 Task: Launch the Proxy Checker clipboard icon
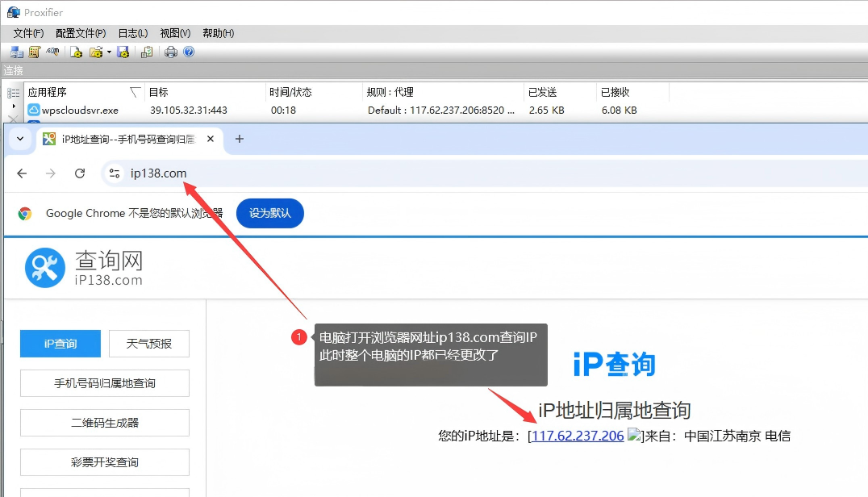click(x=147, y=52)
